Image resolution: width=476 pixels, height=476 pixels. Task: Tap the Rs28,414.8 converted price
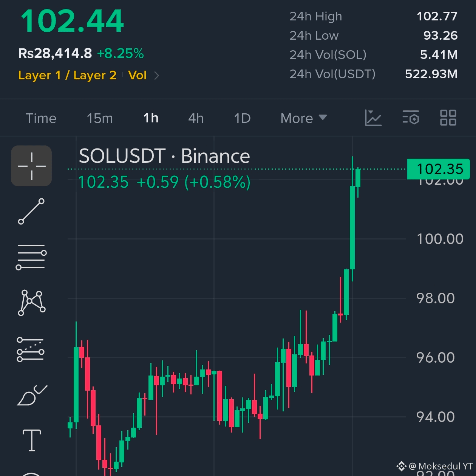pyautogui.click(x=55, y=53)
